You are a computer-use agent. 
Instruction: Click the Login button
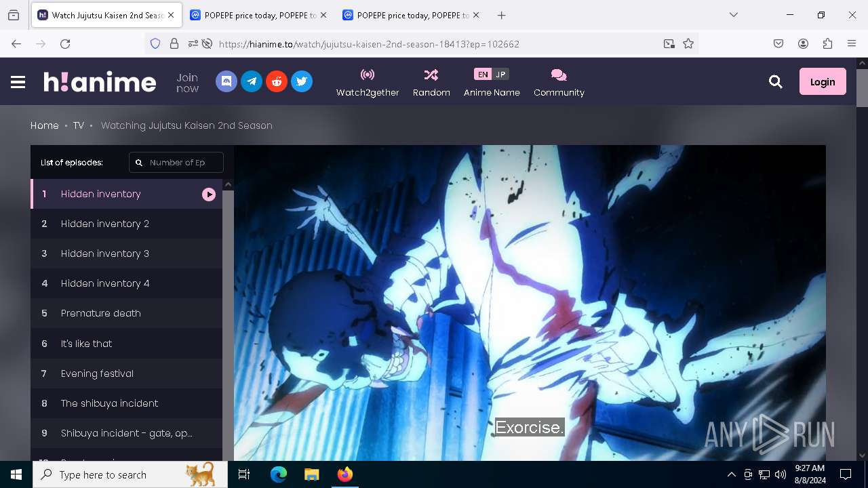pyautogui.click(x=823, y=81)
